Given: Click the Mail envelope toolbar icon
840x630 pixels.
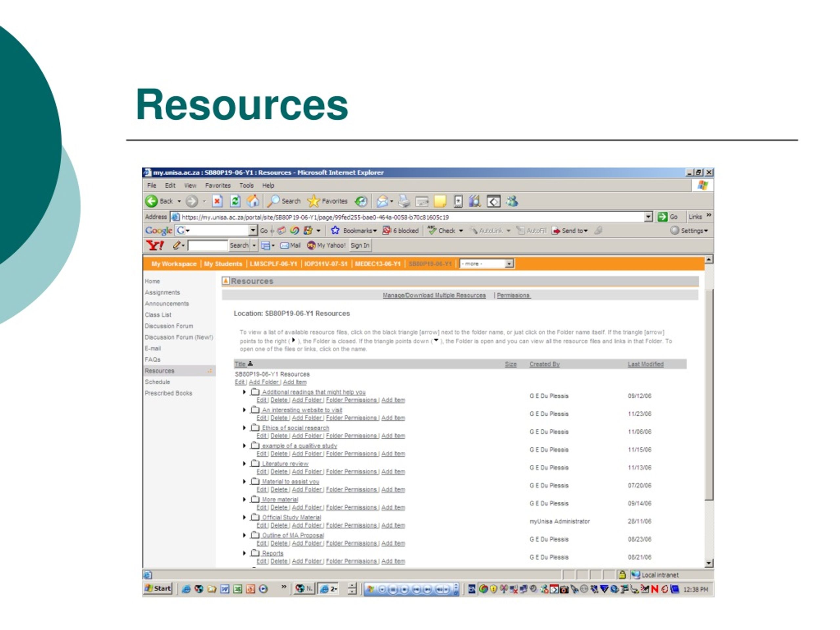Looking at the screenshot, I should (x=382, y=201).
